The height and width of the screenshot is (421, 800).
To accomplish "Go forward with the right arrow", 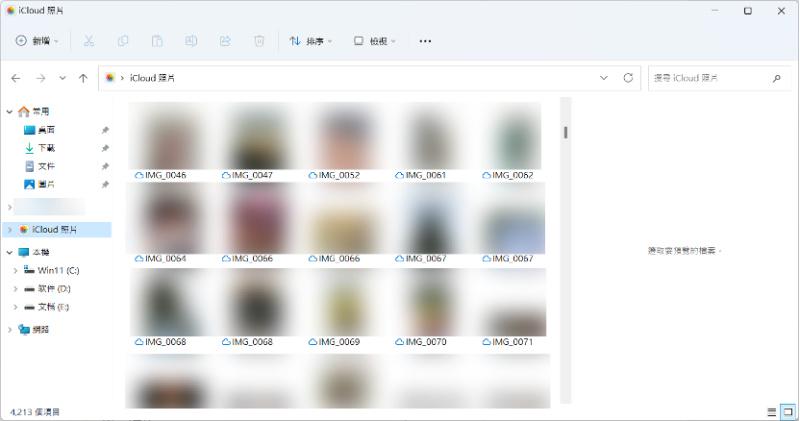I will (40, 78).
